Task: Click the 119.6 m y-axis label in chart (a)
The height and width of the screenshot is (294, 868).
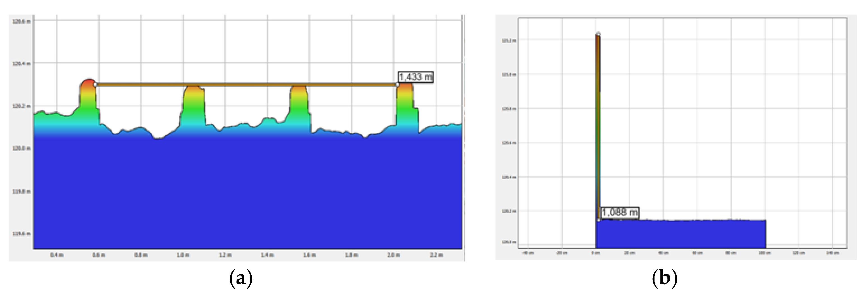Action: click(x=21, y=234)
